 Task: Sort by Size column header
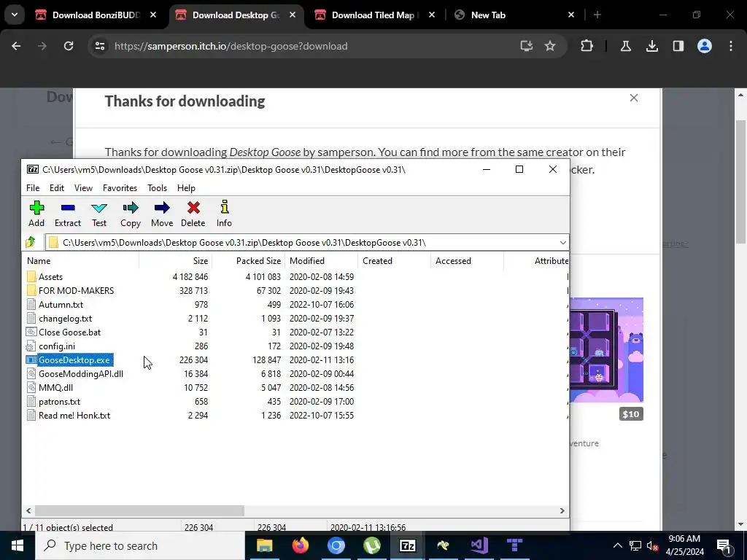tap(175, 261)
